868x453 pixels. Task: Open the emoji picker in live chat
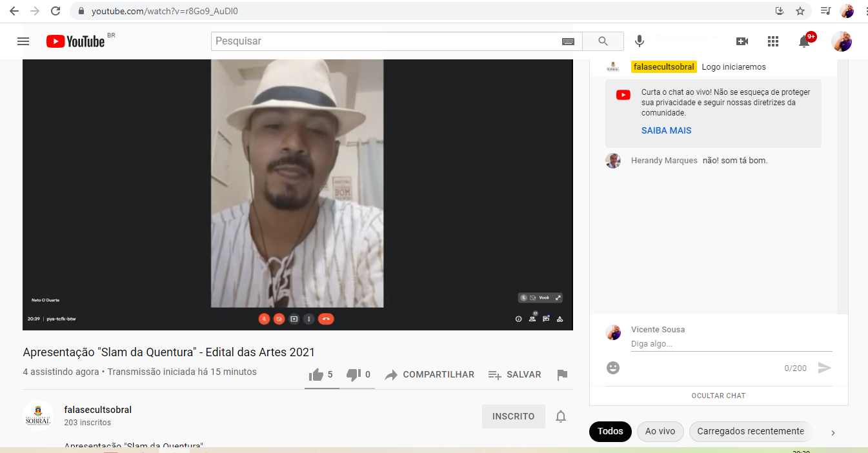(613, 368)
